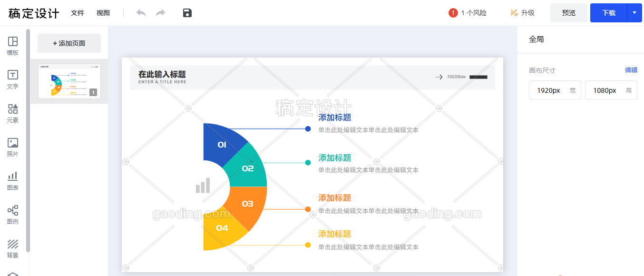The image size is (644, 276).
Task: Select the 文字 text tool
Action: [x=13, y=79]
